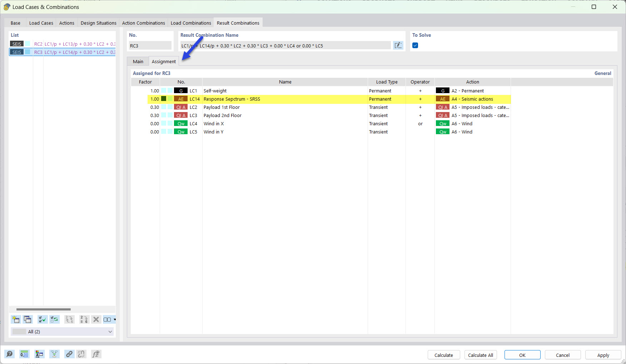
Task: Click the SEIS badge of RC3
Action: 17,52
